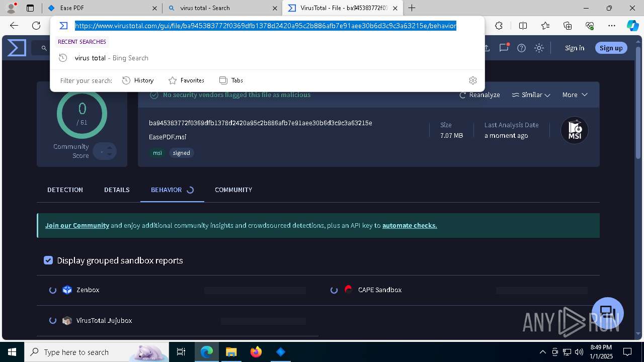Image resolution: width=644 pixels, height=362 pixels.
Task: Click the VirusTotal logo
Action: (x=17, y=48)
